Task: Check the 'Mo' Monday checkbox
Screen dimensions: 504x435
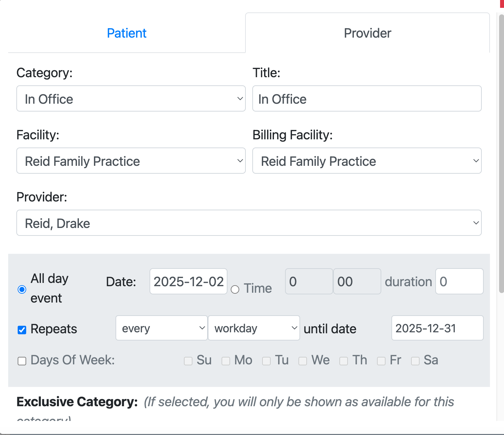Action: (x=226, y=361)
